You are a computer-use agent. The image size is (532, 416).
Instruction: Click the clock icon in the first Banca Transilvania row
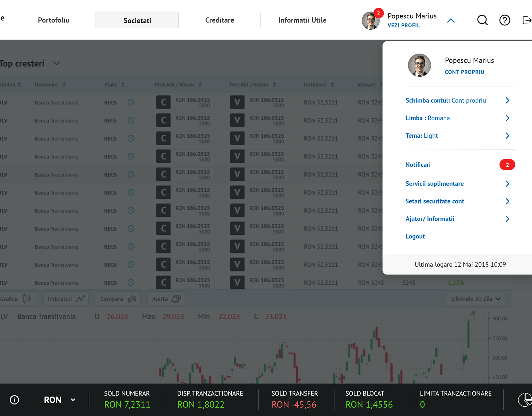coord(131,102)
